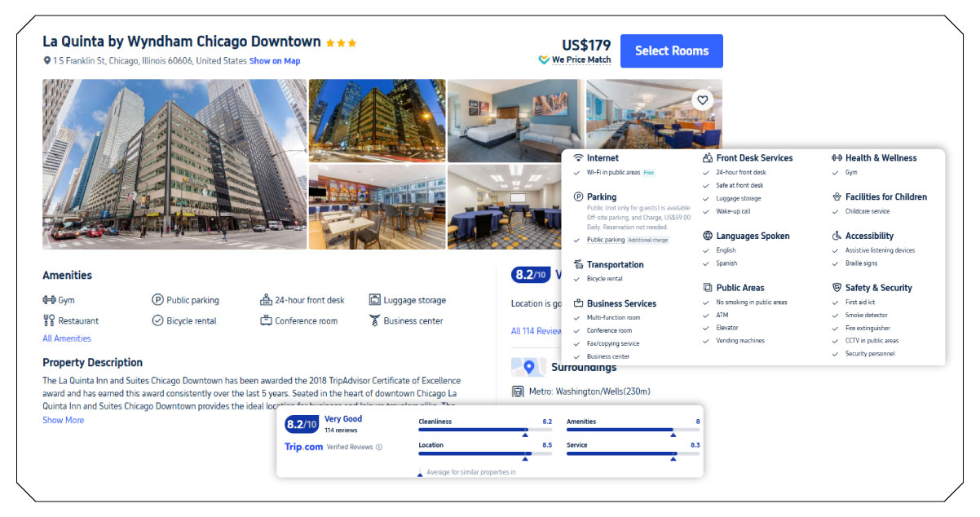
Task: Click the Bicycle rental icon under Amenities
Action: tap(158, 320)
